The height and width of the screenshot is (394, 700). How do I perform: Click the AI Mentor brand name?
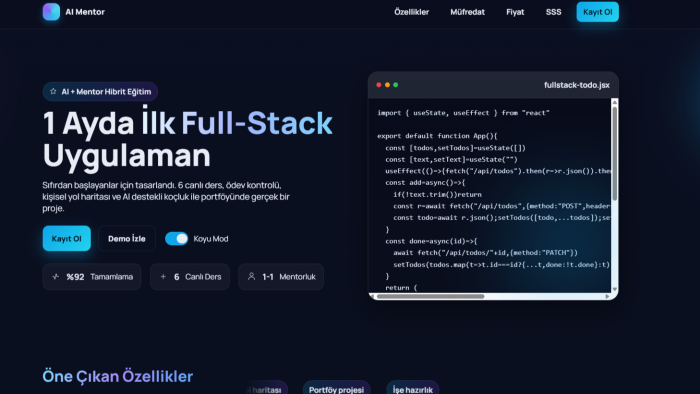point(85,12)
